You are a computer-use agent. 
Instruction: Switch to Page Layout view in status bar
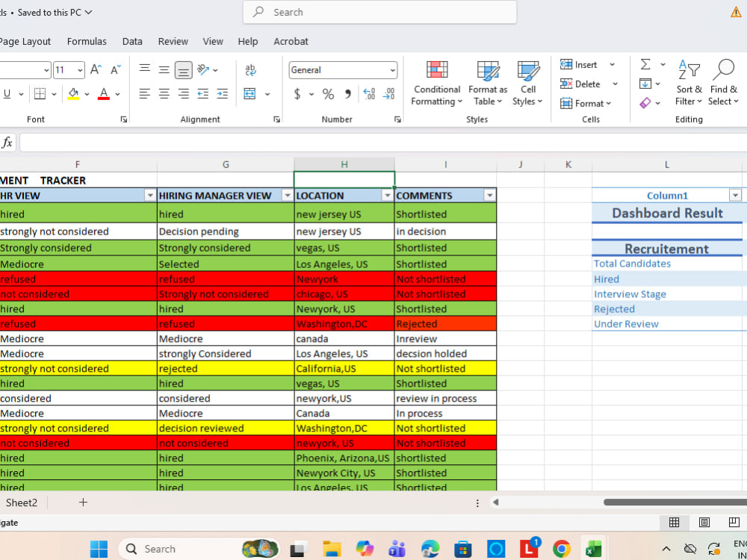point(704,523)
